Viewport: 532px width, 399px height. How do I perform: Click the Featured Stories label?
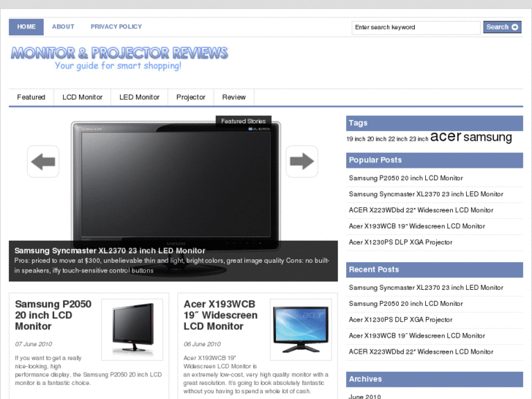click(x=243, y=122)
